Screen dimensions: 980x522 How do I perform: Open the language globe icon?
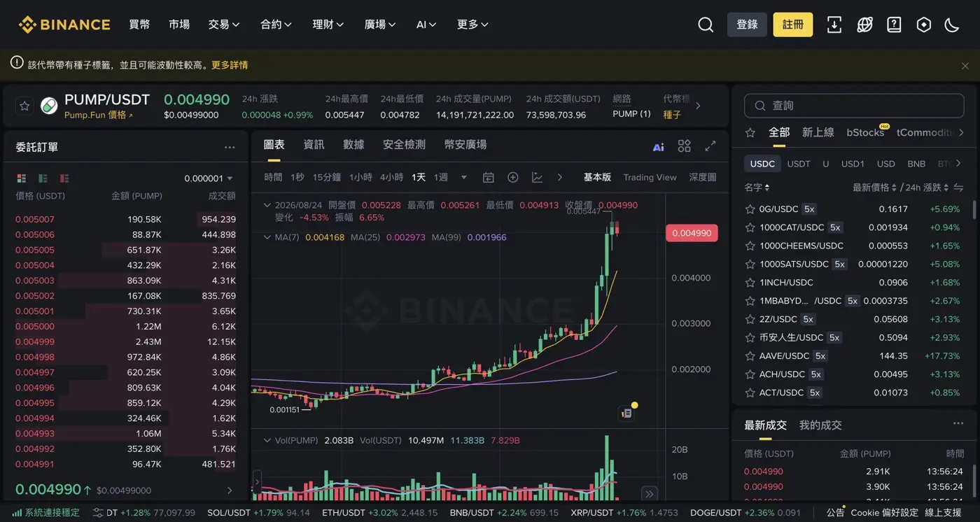pos(864,24)
